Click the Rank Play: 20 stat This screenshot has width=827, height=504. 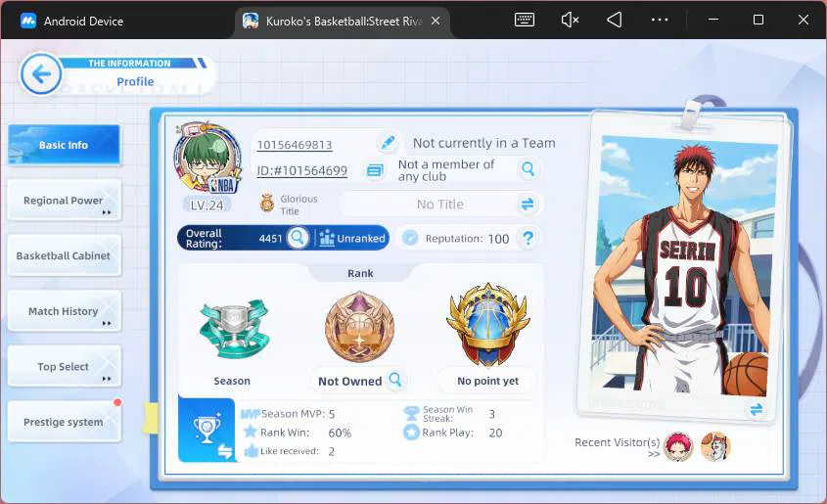(452, 433)
